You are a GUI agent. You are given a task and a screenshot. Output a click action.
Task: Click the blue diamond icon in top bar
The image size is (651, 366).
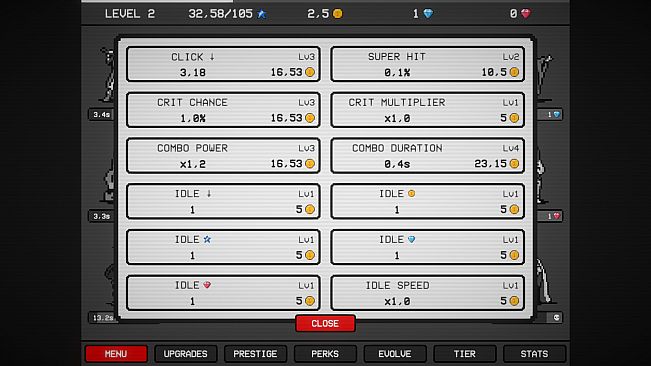[x=428, y=14]
